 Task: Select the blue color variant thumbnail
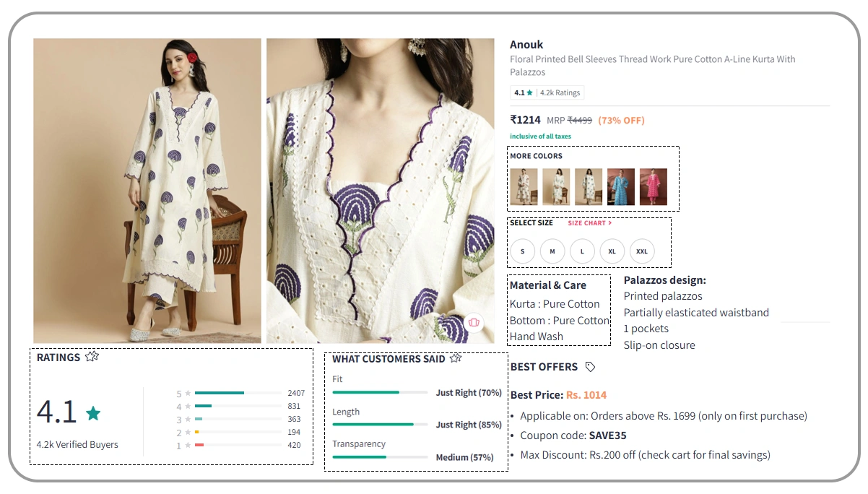[x=620, y=186]
